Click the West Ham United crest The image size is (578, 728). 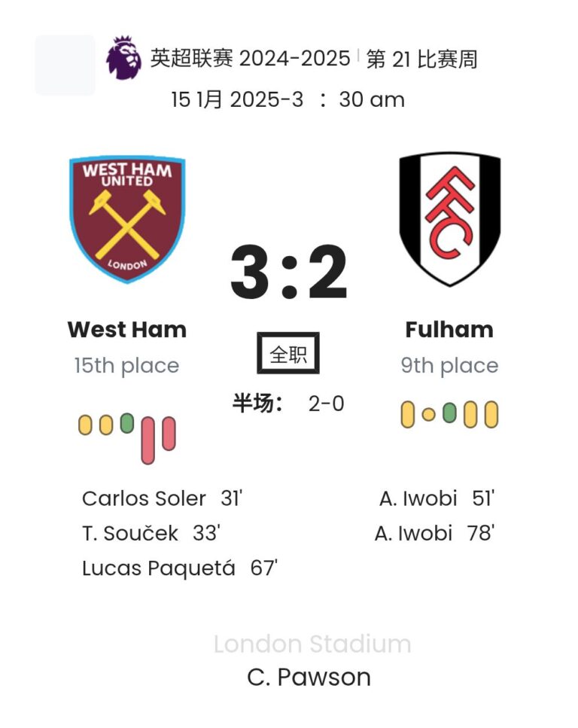coord(126,219)
